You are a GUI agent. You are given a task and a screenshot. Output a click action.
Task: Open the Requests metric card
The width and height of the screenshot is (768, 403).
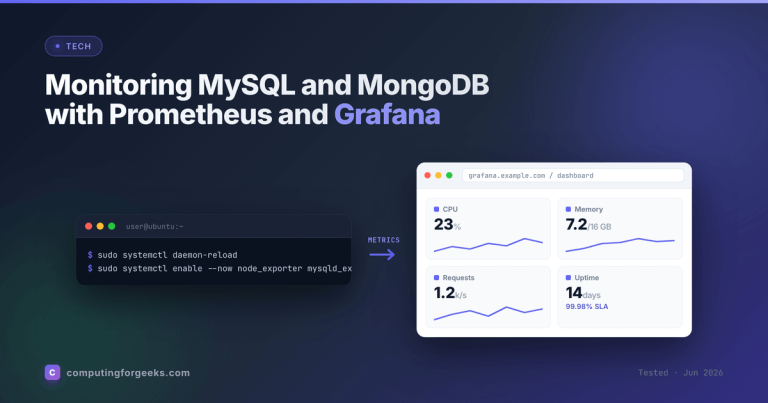[x=488, y=297]
